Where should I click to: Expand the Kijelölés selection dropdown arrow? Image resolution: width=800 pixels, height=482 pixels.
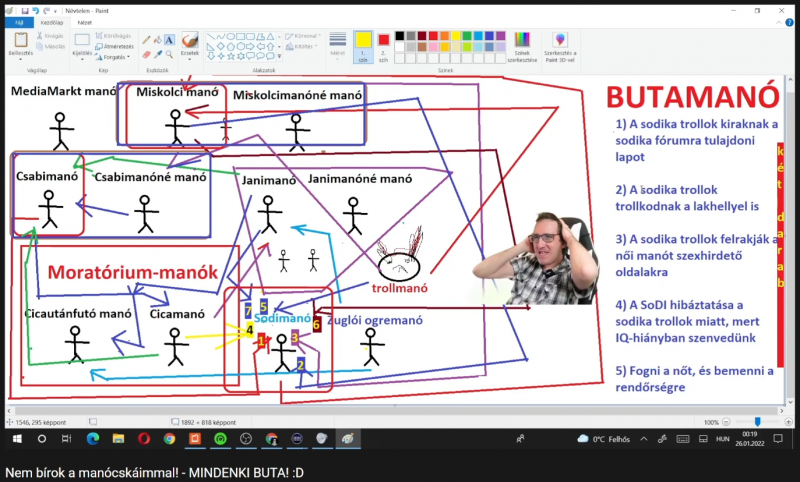(x=82, y=59)
